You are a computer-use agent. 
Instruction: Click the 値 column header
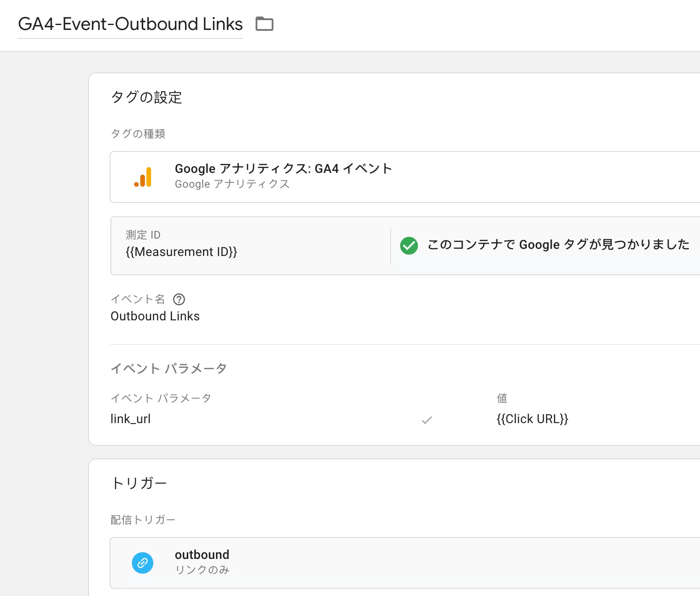tap(502, 398)
